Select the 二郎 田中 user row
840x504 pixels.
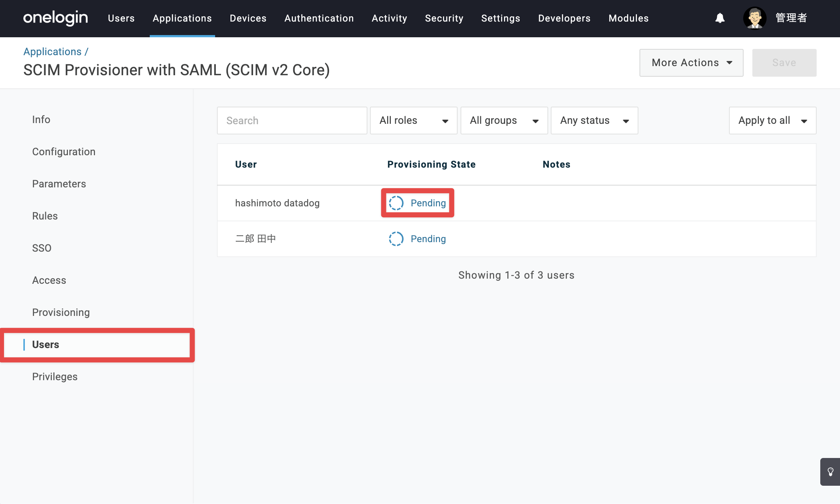point(516,239)
